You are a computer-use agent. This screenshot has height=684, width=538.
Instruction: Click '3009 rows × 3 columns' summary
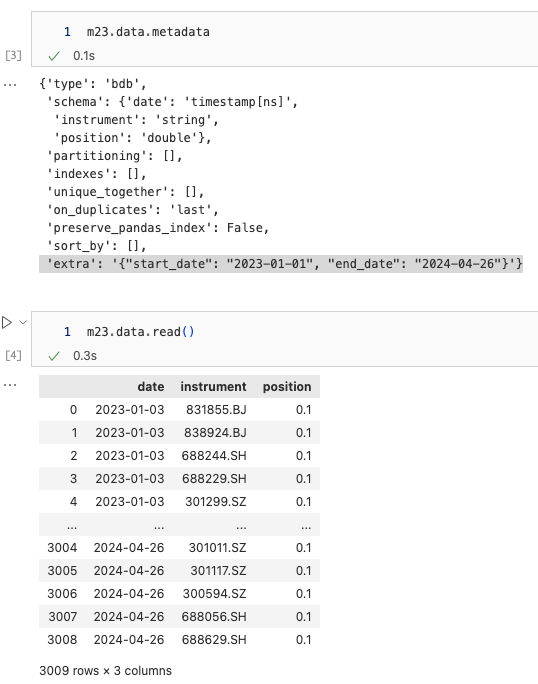click(x=106, y=670)
